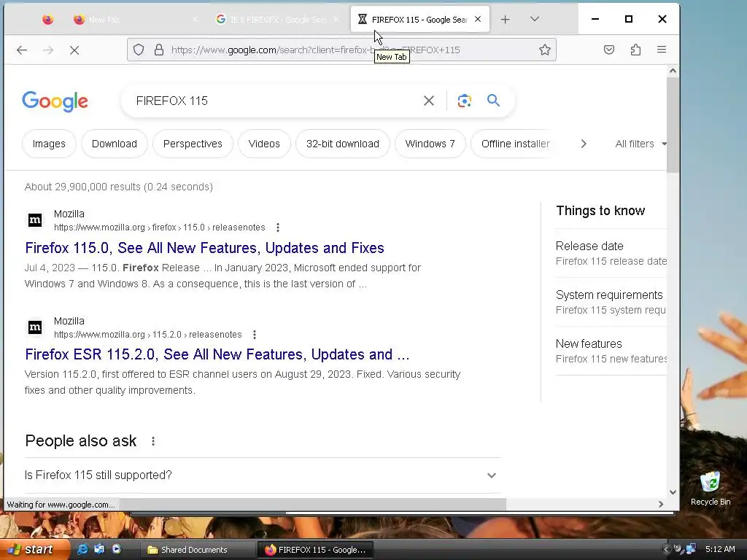Click vertical scrollbar down arrow
747x560 pixels.
click(x=673, y=492)
